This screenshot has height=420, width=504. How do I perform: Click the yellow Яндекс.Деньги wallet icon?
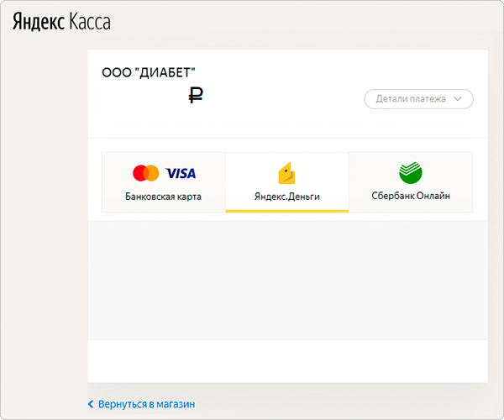(286, 173)
